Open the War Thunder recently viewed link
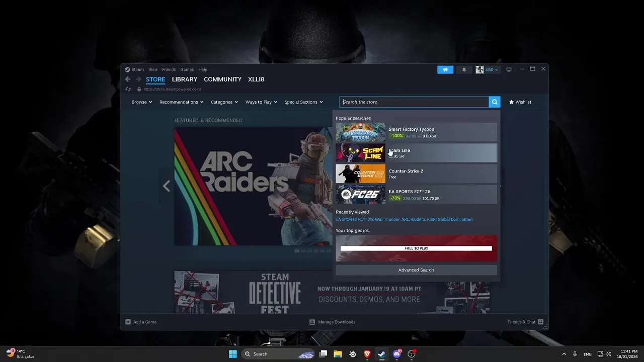This screenshot has height=362, width=644. (387, 220)
